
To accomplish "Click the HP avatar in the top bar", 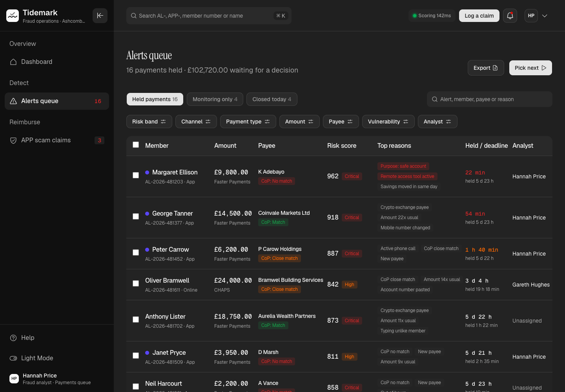I will click(x=531, y=16).
